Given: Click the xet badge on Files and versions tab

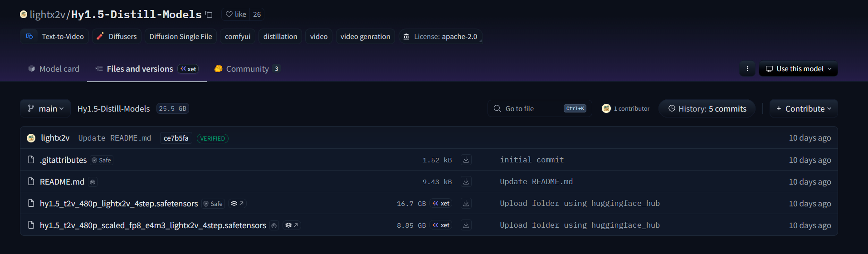Looking at the screenshot, I should [x=188, y=69].
